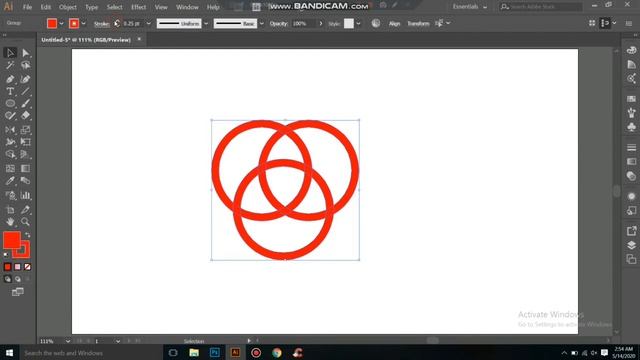The width and height of the screenshot is (640, 360).
Task: Select the Free Transform tool
Action: pyautogui.click(x=25, y=142)
